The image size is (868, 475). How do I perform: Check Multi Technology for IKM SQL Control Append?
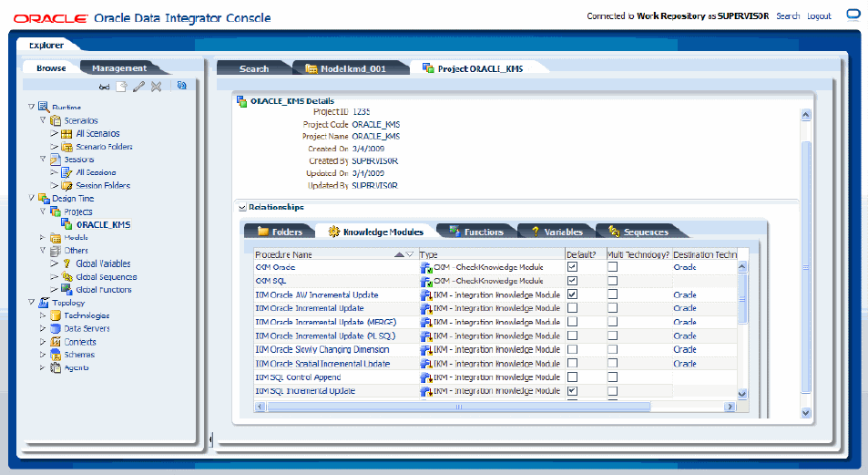pyautogui.click(x=612, y=377)
